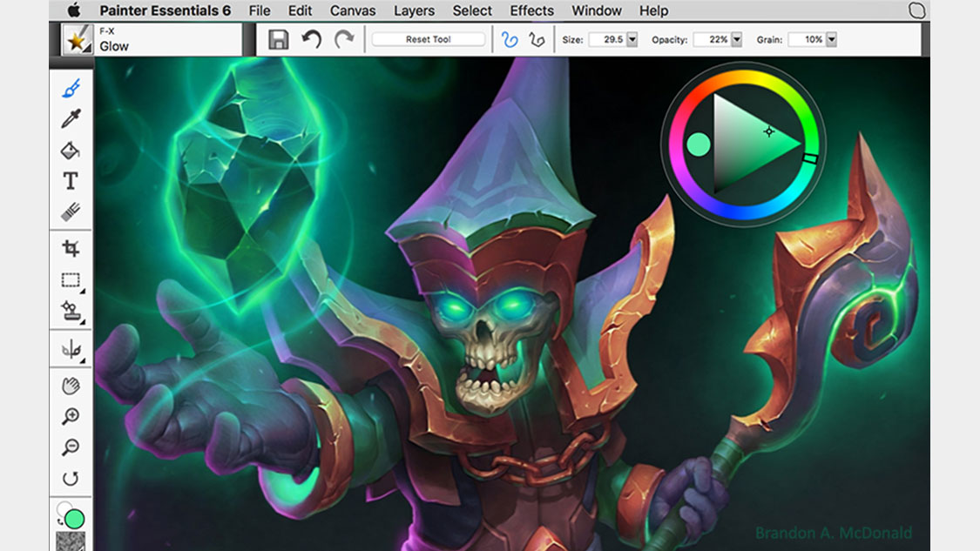
Task: Select the Rotate Page tool
Action: click(x=71, y=479)
